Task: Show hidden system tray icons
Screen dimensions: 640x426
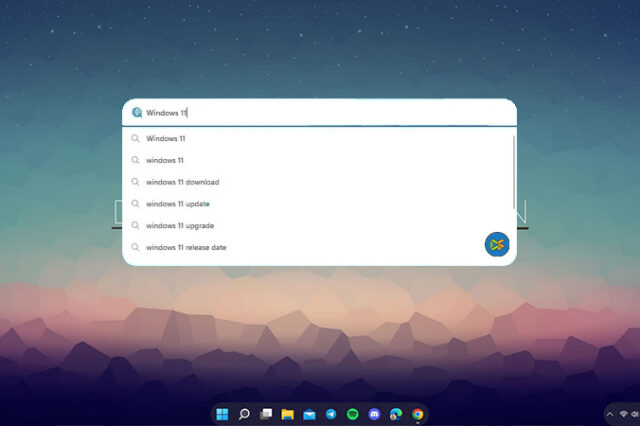Action: [610, 414]
